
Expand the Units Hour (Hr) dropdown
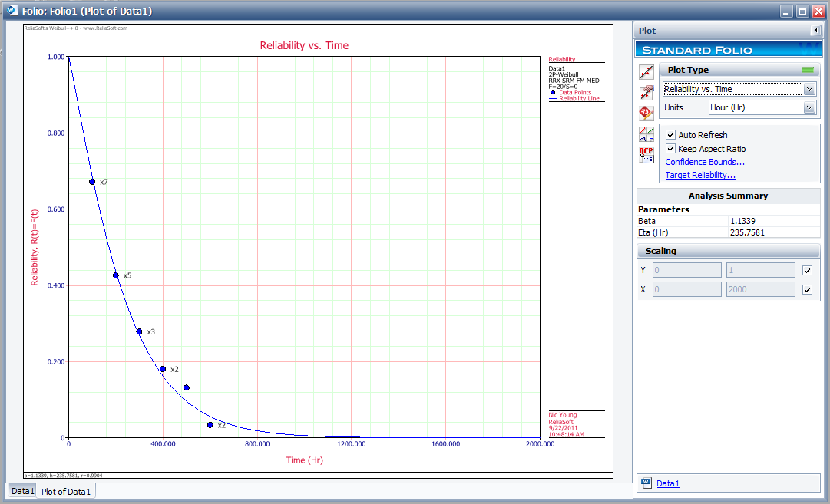coord(809,108)
